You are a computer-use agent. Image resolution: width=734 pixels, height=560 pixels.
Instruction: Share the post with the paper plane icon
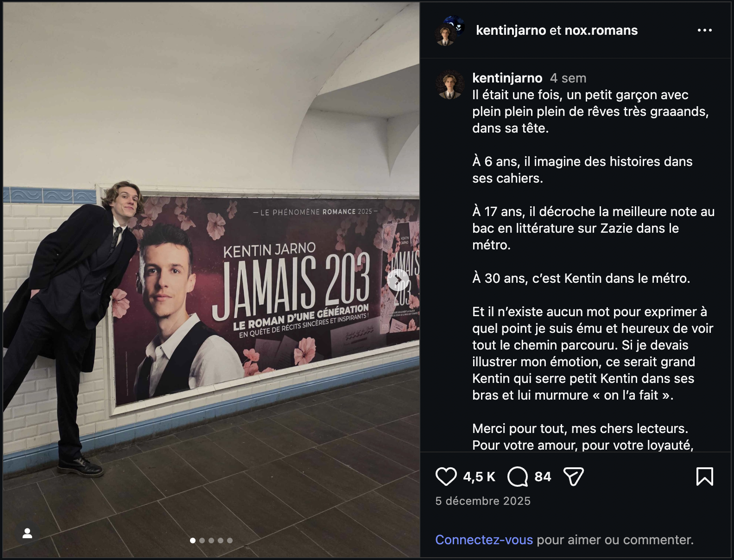click(573, 477)
